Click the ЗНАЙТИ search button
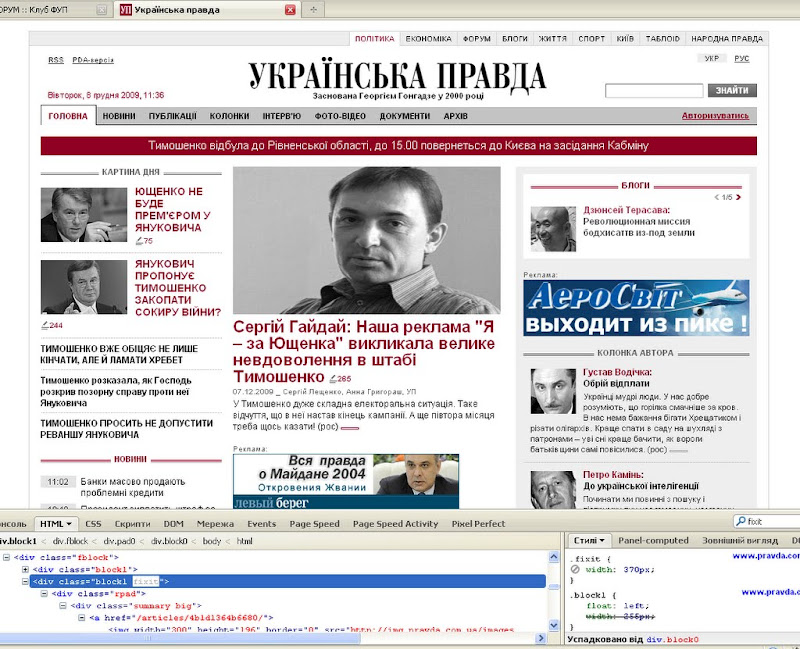 tap(733, 90)
